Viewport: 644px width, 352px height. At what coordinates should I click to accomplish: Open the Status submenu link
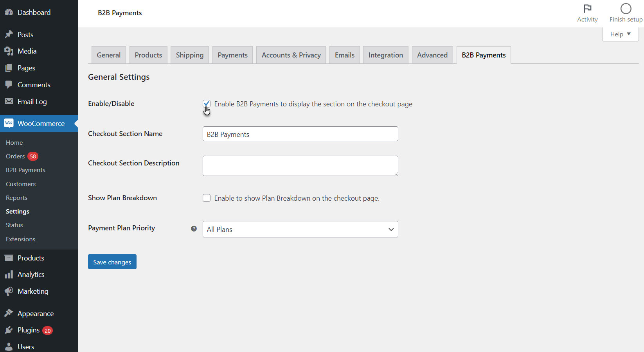coord(14,225)
